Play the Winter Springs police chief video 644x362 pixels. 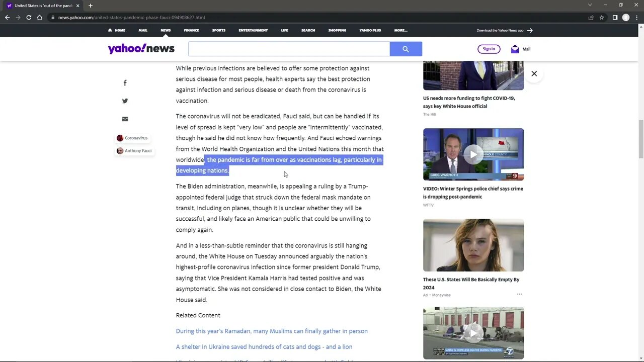pyautogui.click(x=473, y=154)
